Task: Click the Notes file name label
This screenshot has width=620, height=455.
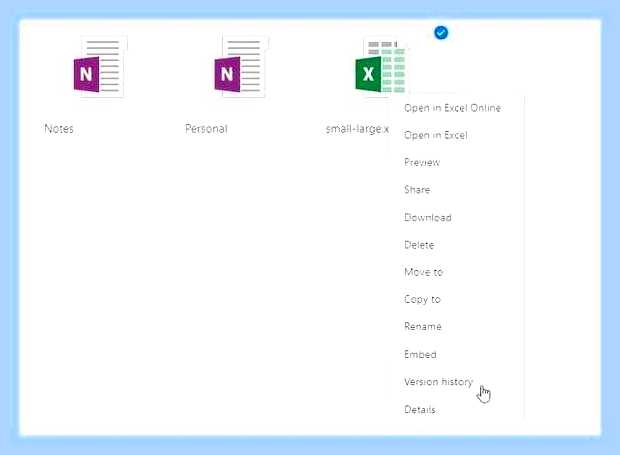Action: 59,129
